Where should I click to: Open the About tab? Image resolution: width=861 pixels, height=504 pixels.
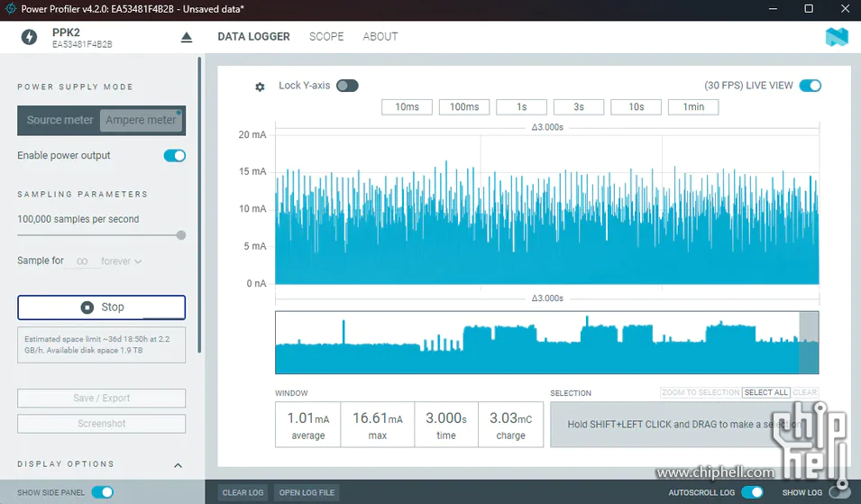(x=380, y=37)
